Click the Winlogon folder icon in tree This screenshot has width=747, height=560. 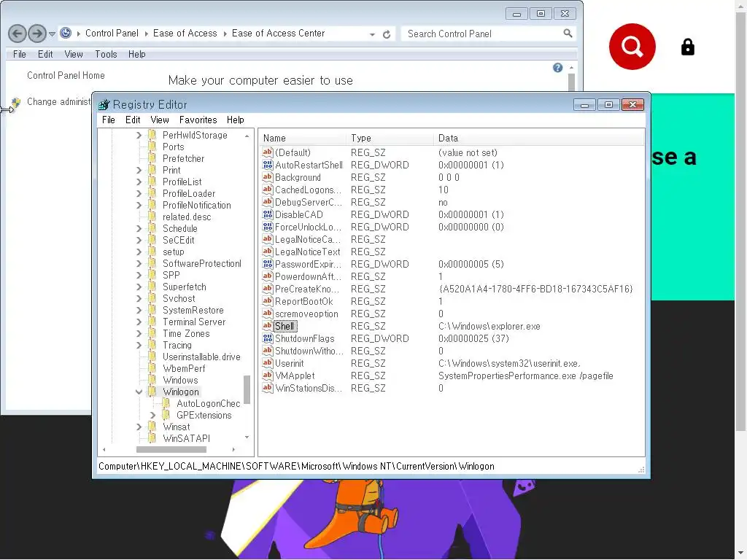[152, 392]
